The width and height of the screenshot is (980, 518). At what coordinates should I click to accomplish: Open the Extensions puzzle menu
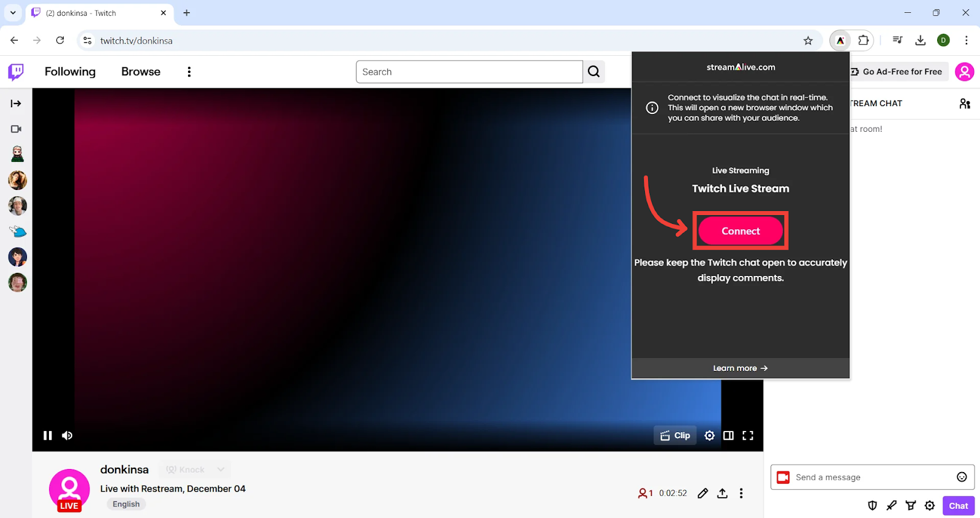pyautogui.click(x=864, y=40)
